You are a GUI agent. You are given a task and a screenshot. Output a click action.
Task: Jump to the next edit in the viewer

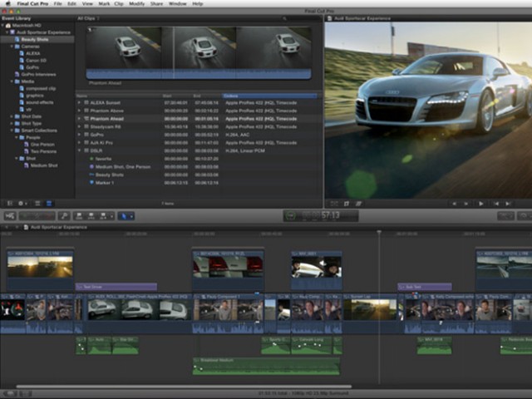point(508,204)
